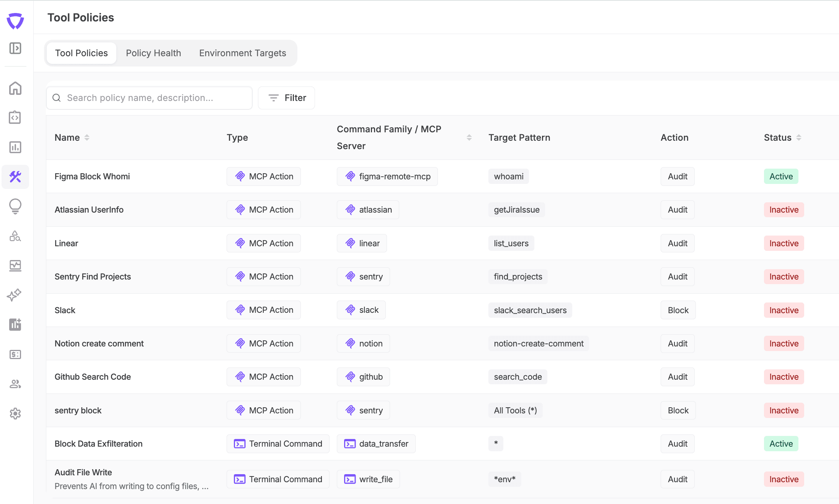This screenshot has height=504, width=839.
Task: Click the policy search input field
Action: coord(149,98)
